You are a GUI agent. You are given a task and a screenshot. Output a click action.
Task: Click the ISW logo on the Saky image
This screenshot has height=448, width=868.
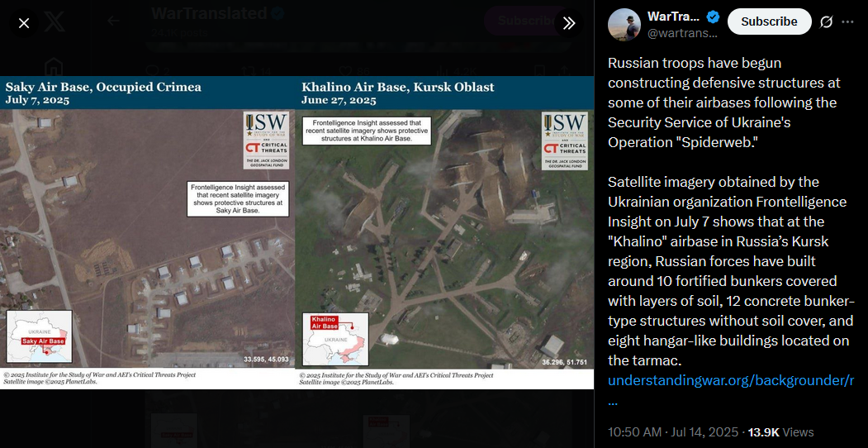pos(266,141)
